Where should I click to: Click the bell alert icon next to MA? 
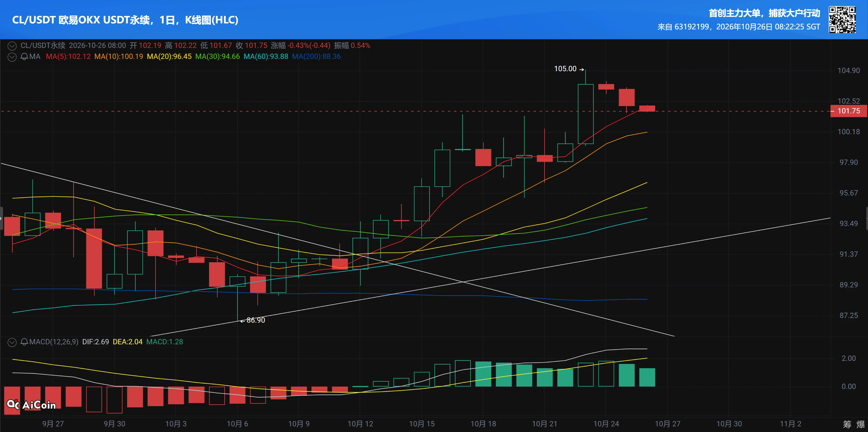click(24, 57)
